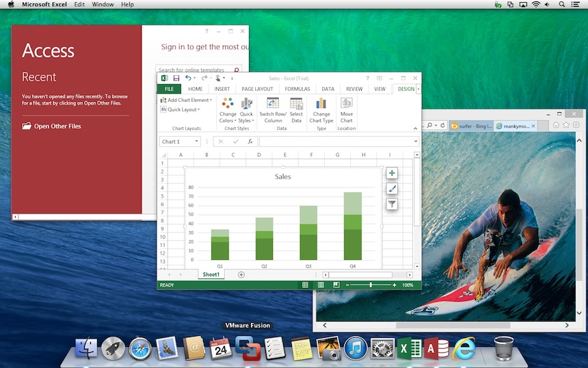Open Add Chart Element dropdown

(186, 100)
